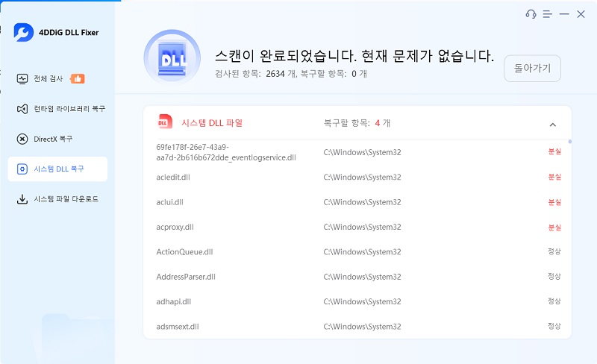This screenshot has width=597, height=364.
Task: Click the 런타임 라이브러리 복구 icon
Action: (22, 109)
